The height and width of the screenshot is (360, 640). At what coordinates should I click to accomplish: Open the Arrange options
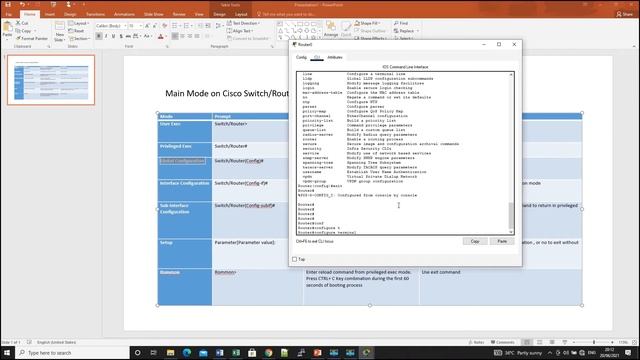click(331, 29)
